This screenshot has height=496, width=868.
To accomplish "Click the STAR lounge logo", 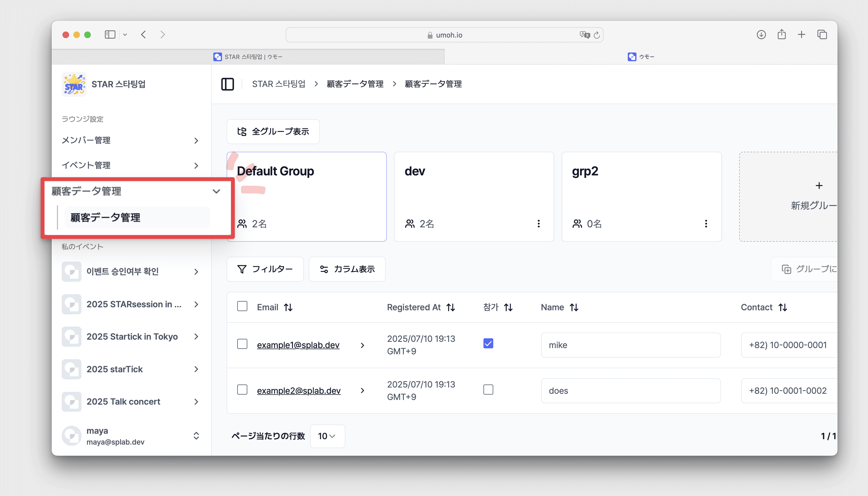I will [x=74, y=84].
